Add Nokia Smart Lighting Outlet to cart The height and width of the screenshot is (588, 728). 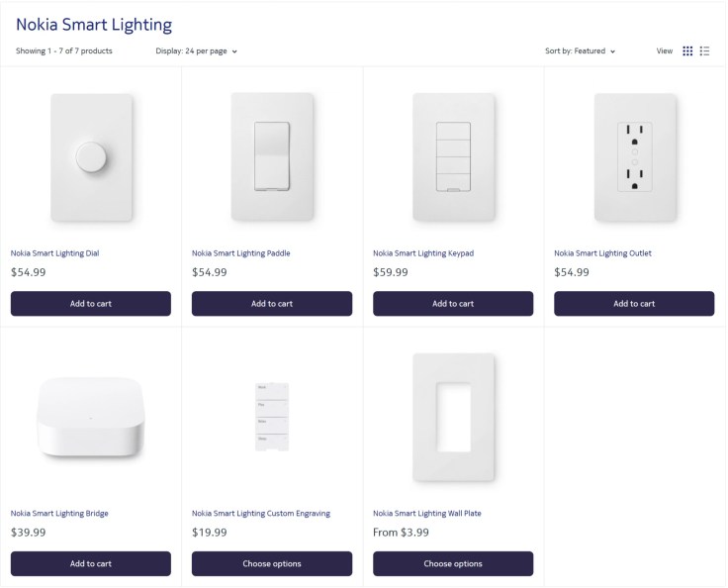[x=634, y=304]
